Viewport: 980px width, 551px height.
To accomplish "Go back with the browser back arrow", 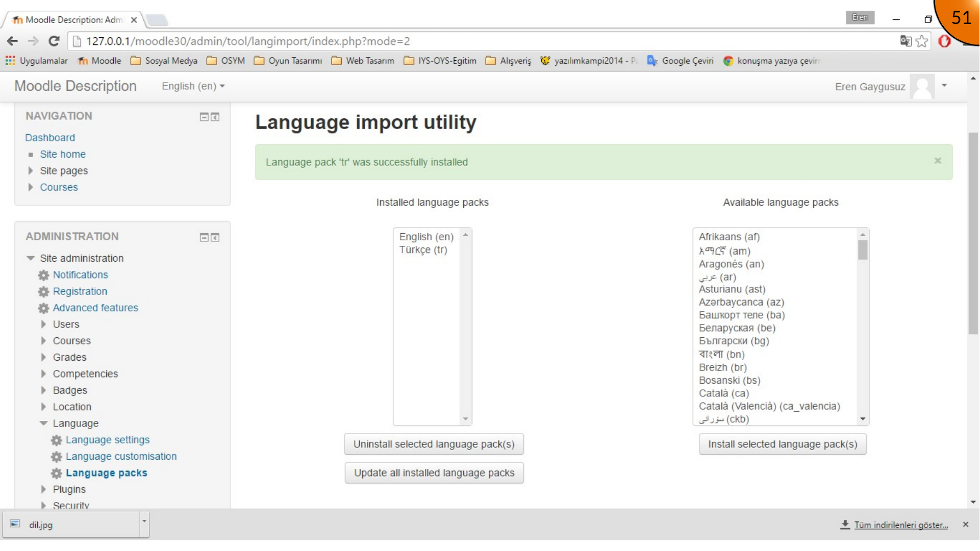I will tap(13, 41).
